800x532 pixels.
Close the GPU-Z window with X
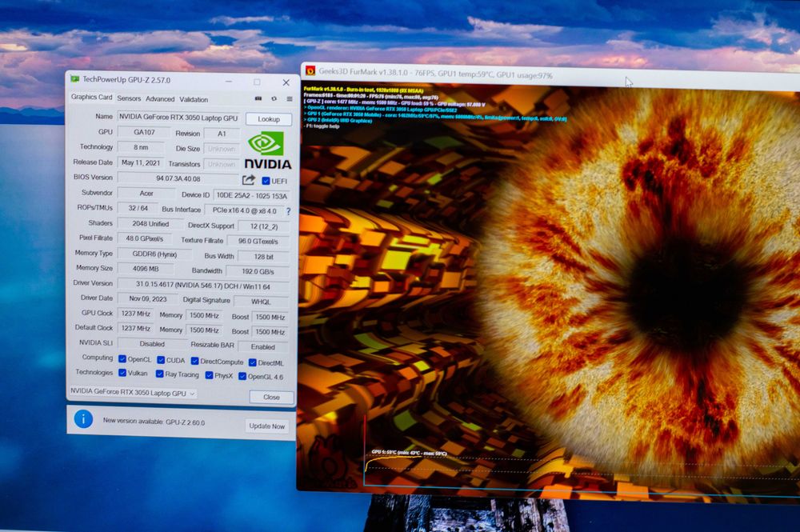pyautogui.click(x=286, y=82)
